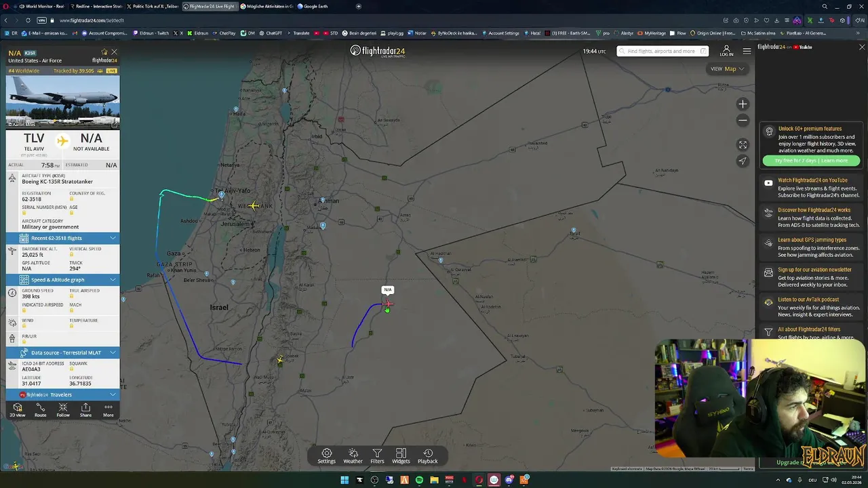Click the LOG IN user icon
The image size is (868, 488).
point(726,51)
